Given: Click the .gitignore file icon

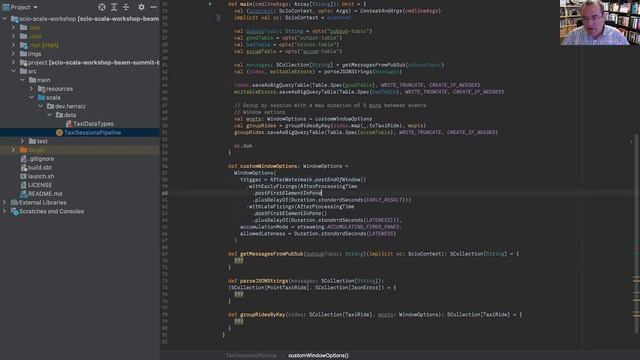Looking at the screenshot, I should [24, 159].
